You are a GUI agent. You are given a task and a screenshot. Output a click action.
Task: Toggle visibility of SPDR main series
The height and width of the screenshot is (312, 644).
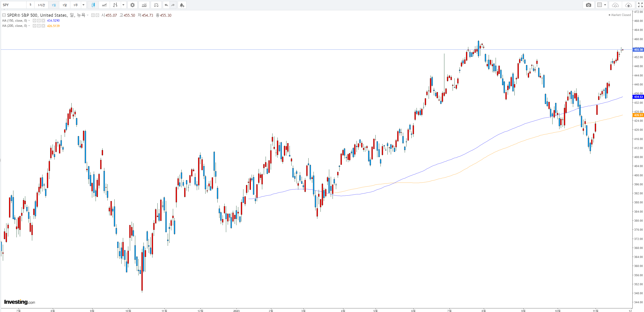93,15
